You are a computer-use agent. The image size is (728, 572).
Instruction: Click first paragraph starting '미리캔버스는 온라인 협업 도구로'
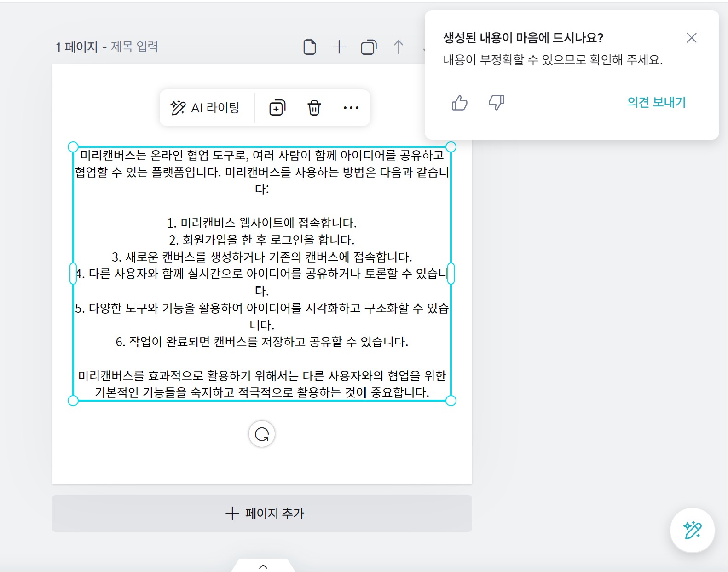tap(262, 172)
